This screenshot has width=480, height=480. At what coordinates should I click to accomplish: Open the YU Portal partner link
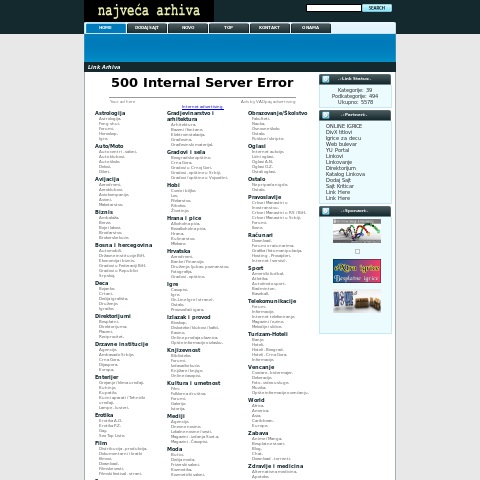pyautogui.click(x=337, y=150)
